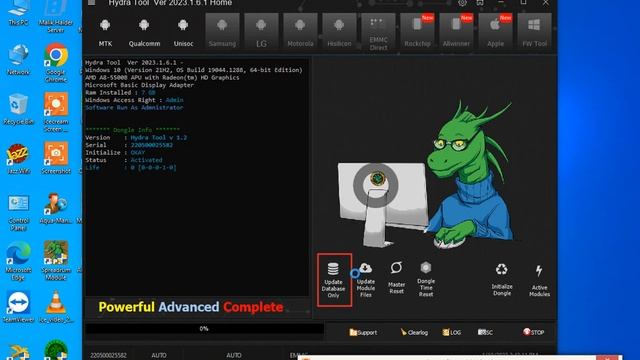Open the Jazz Wifi desktop shortcut

pyautogui.click(x=18, y=159)
